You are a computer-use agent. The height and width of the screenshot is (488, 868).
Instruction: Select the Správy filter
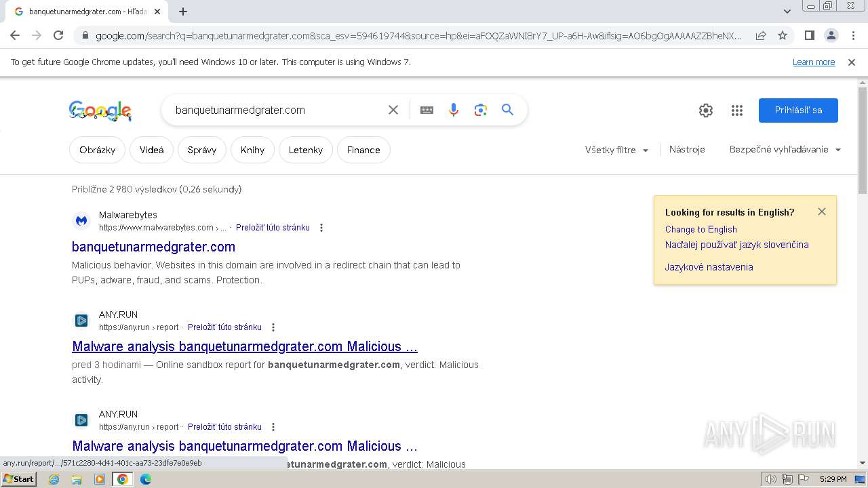click(x=202, y=150)
